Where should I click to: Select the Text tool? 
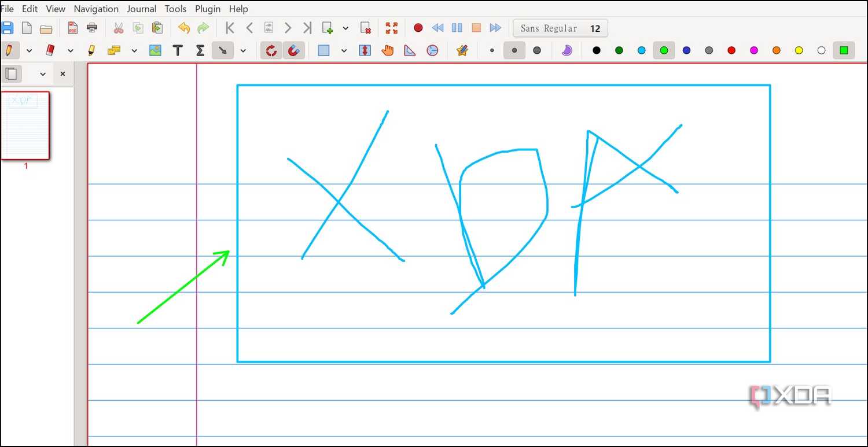(178, 50)
